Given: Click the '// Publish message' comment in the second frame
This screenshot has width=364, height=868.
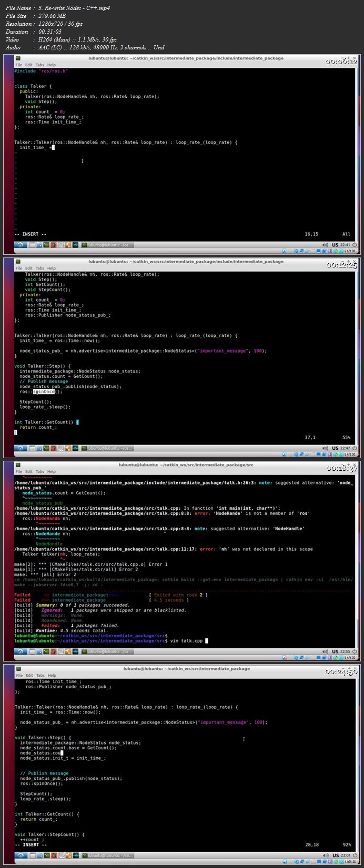Looking at the screenshot, I should click(44, 381).
